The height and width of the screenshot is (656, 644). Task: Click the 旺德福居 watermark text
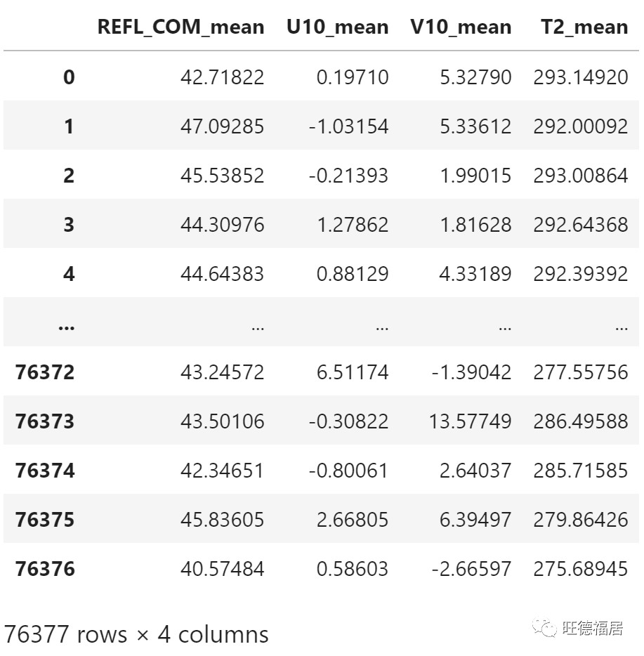coord(593,628)
